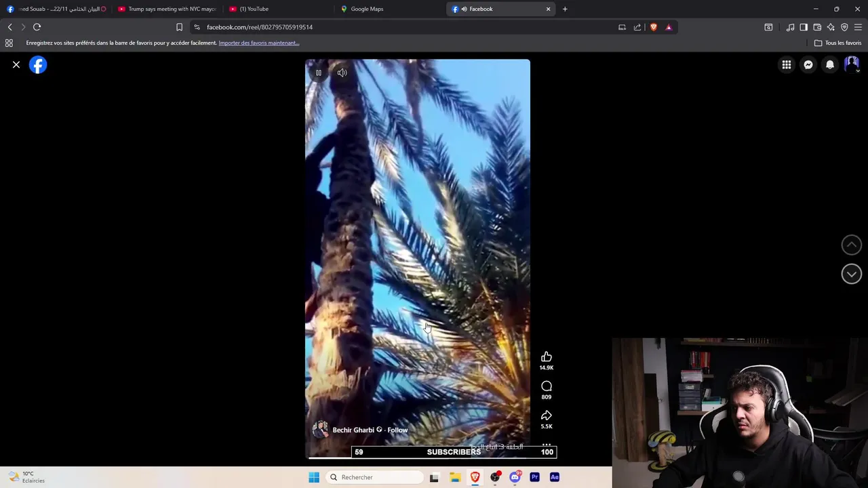The width and height of the screenshot is (868, 488).
Task: Bookmark this page
Action: coord(179,27)
